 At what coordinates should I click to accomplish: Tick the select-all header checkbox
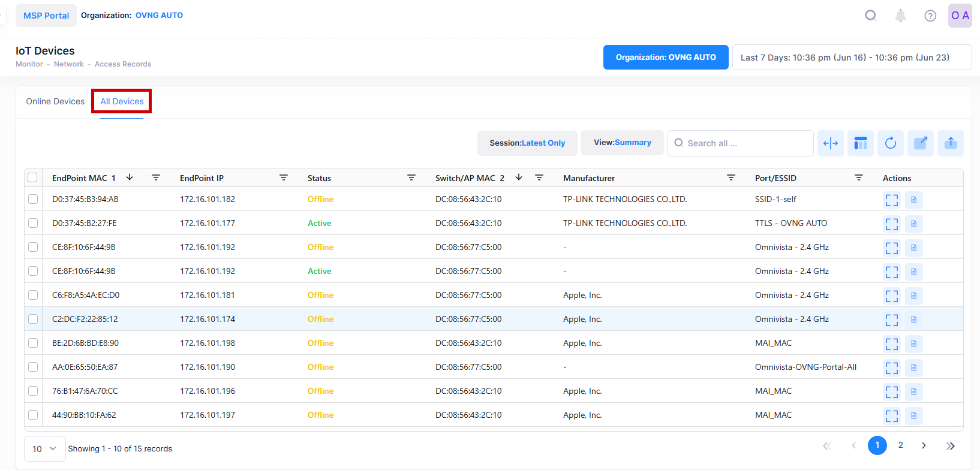coord(33,177)
